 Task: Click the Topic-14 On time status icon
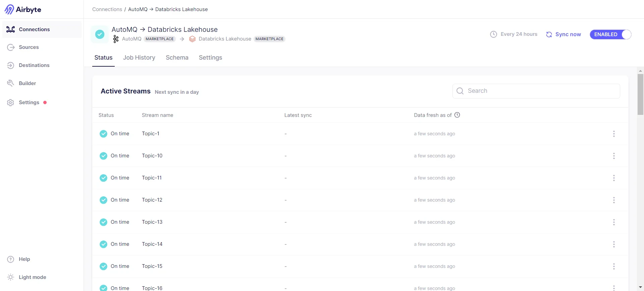pyautogui.click(x=103, y=244)
